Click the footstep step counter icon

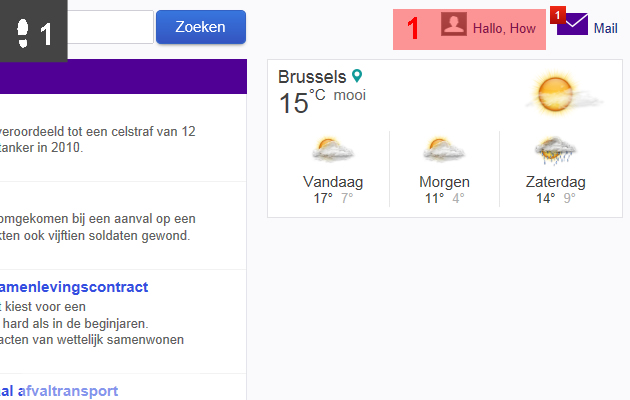(23, 34)
